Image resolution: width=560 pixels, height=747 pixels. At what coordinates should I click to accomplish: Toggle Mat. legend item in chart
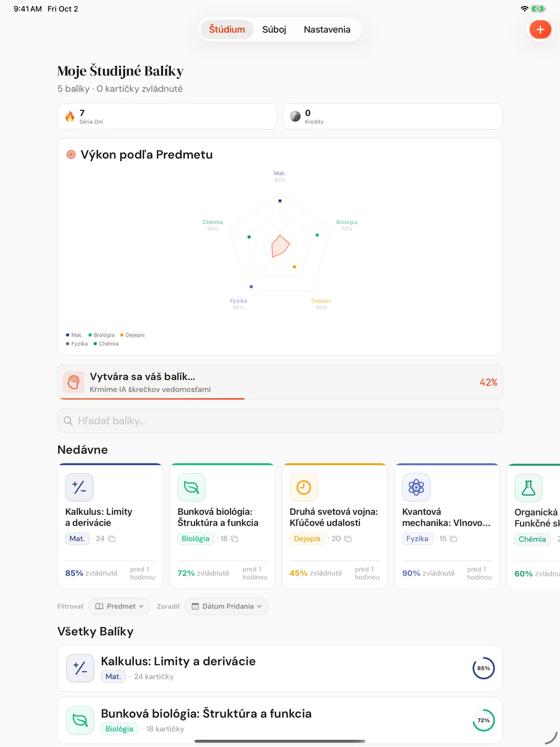pos(74,335)
